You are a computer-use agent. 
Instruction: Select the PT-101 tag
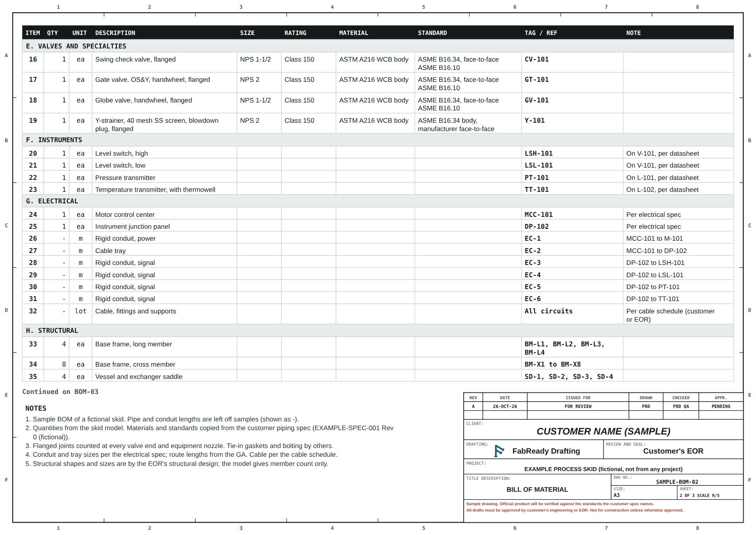coord(536,178)
